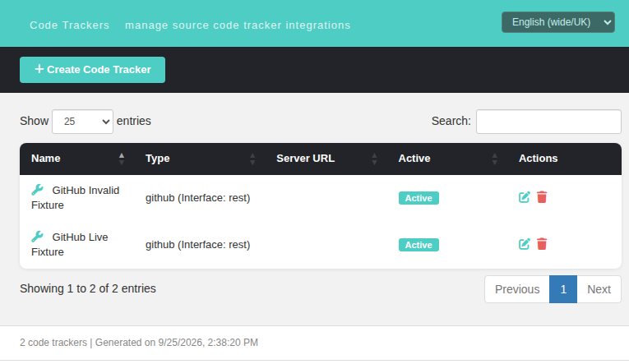Sort table by Server URL column arrows
629x364 pixels.
(374, 159)
